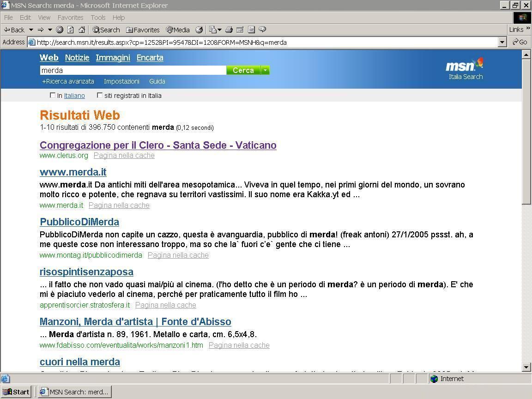Screen dimensions: 532x399
Task: Refresh the page with the Refresh icon
Action: 71,30
